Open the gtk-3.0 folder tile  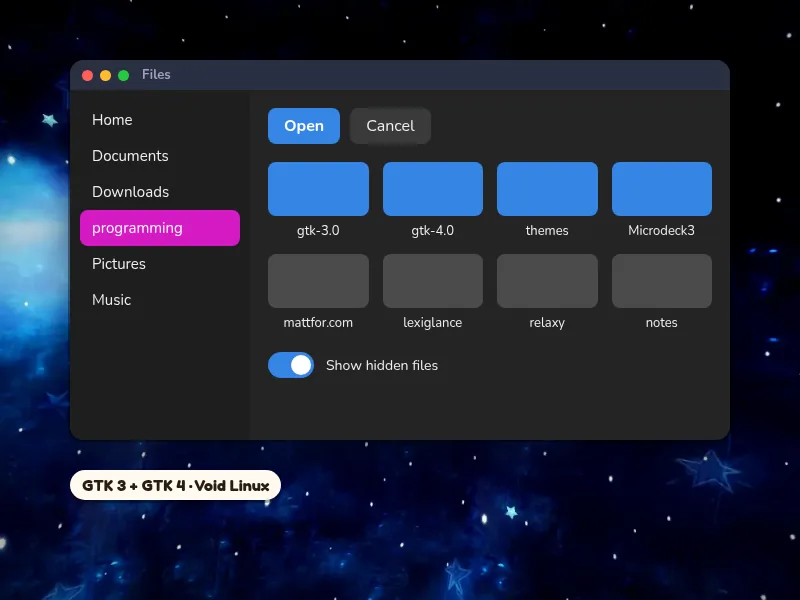tap(318, 189)
